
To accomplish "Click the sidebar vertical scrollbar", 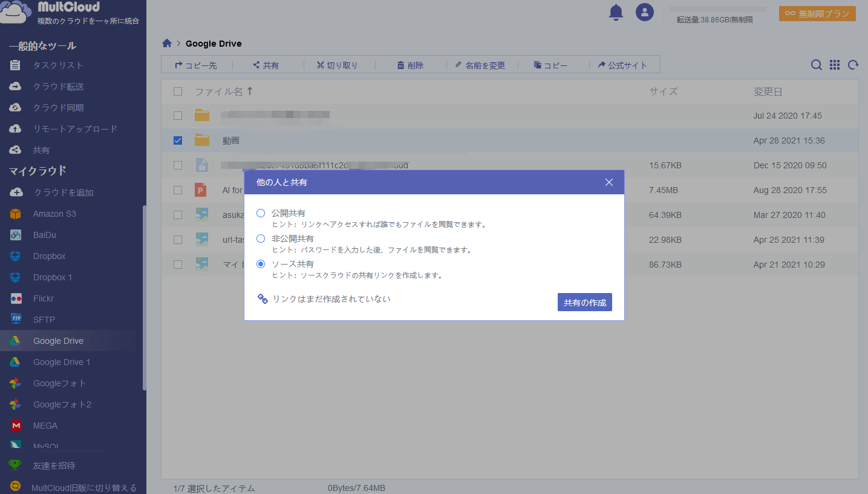I will tap(144, 297).
